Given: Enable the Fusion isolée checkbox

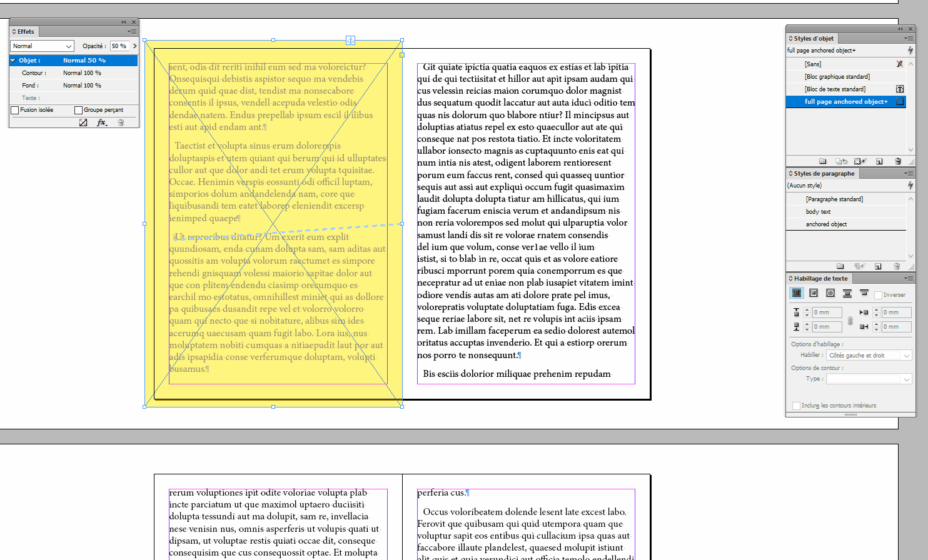Looking at the screenshot, I should point(15,110).
